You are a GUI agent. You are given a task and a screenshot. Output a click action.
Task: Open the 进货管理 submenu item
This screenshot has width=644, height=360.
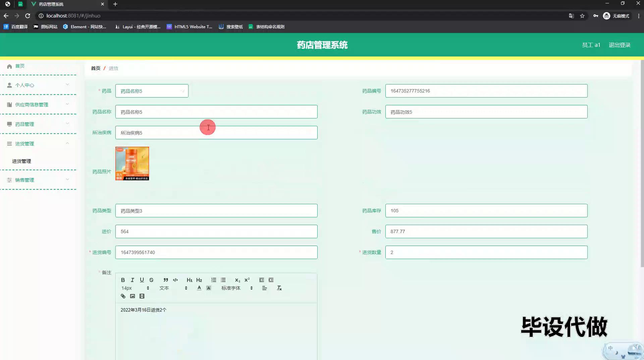(x=21, y=161)
